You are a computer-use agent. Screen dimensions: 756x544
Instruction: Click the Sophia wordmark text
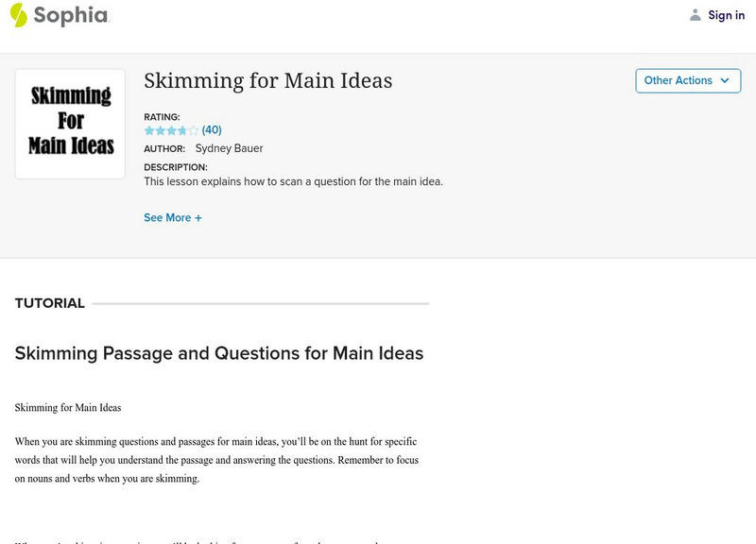[x=71, y=15]
